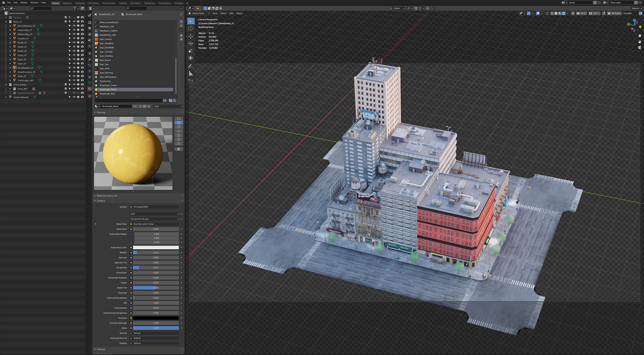Click the Subsurface Color white swatch
This screenshot has width=644, height=355.
[156, 248]
